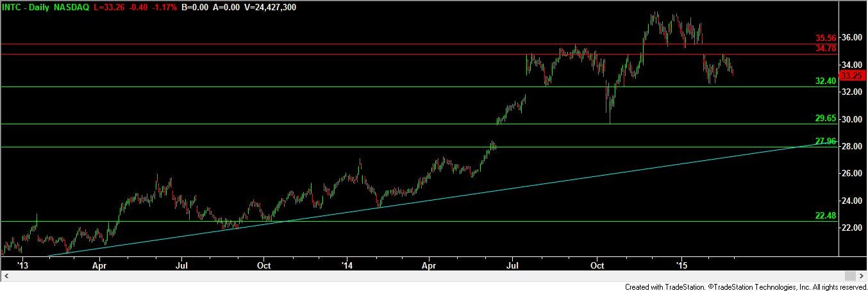
Task: Select the green 29.65 support level label
Action: (x=826, y=119)
